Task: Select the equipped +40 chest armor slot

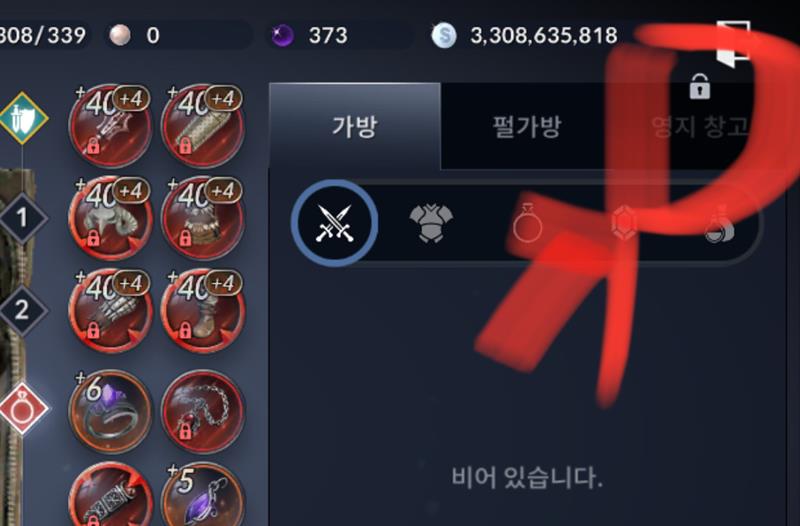Action: point(203,218)
